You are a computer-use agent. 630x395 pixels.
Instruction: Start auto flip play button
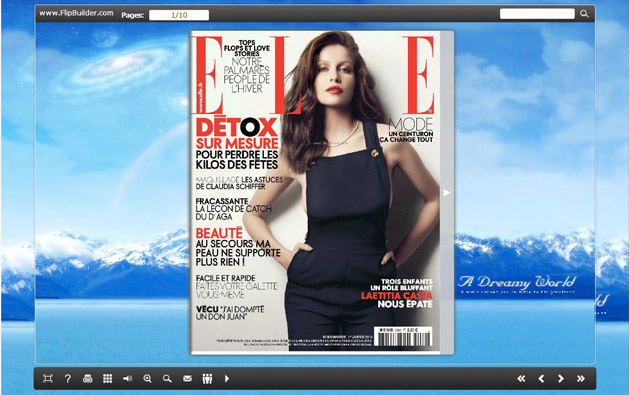(227, 379)
